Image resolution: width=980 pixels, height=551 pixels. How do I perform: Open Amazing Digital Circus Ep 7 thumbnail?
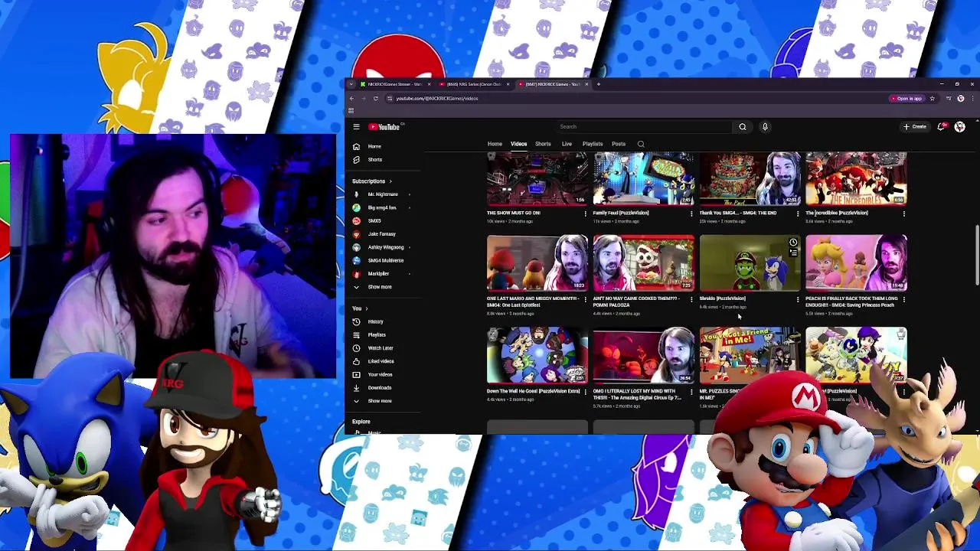coord(643,355)
